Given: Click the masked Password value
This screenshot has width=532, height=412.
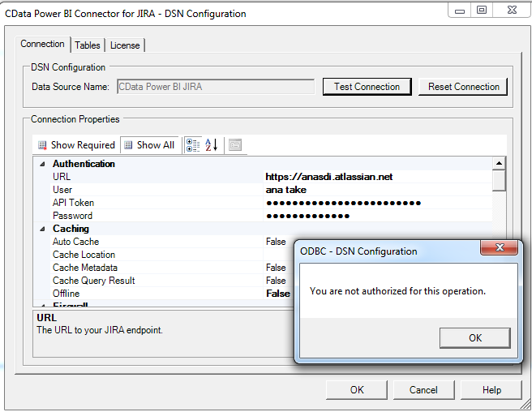Looking at the screenshot, I should pos(307,217).
